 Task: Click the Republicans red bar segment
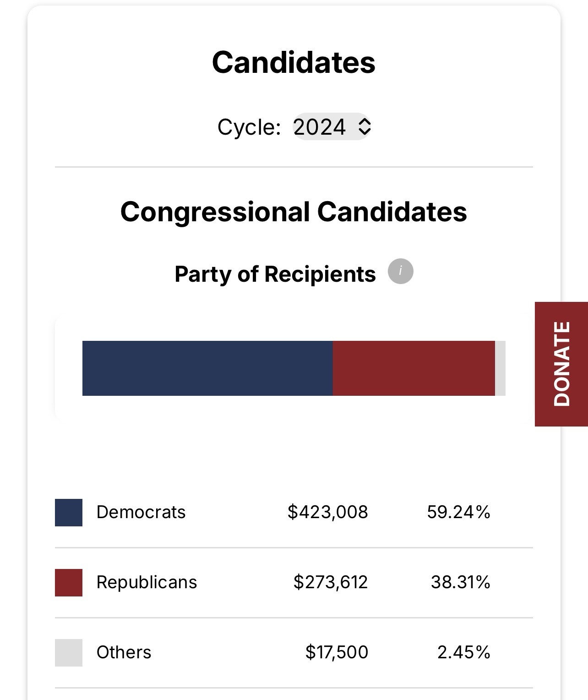414,368
